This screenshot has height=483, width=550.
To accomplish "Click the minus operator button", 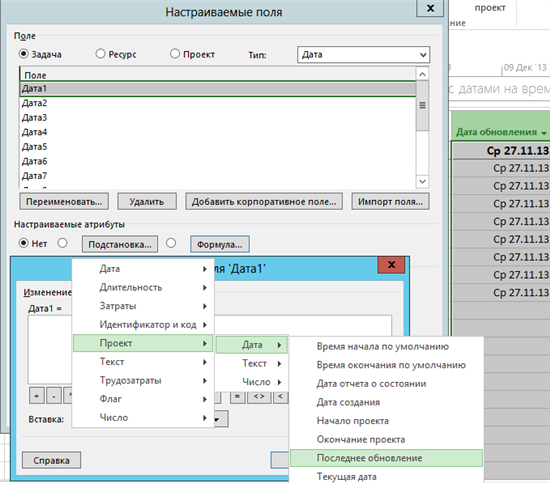I will coord(54,396).
